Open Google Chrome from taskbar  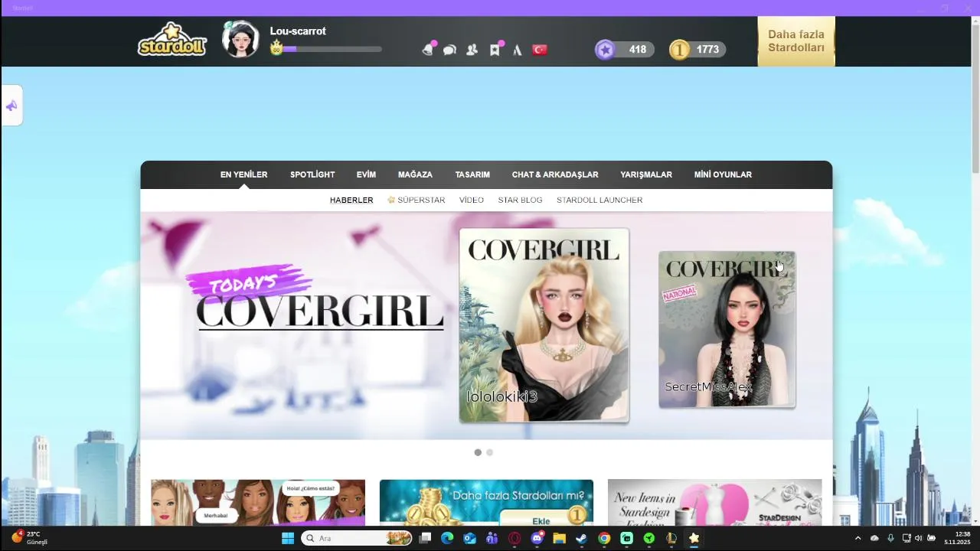point(604,538)
